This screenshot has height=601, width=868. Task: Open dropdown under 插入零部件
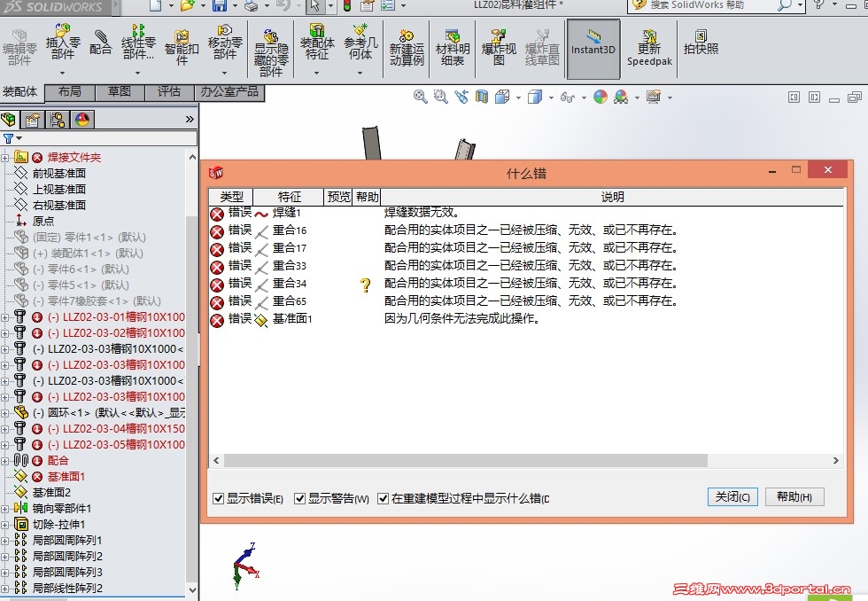click(63, 73)
